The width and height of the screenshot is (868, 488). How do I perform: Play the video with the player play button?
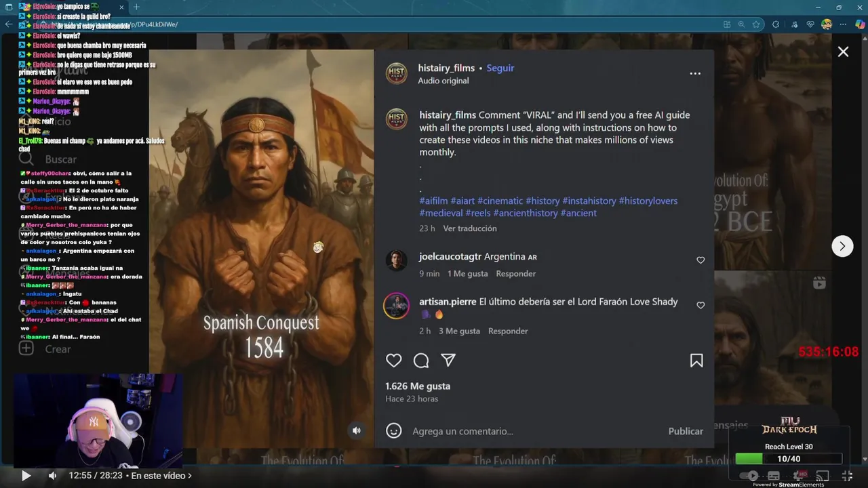(26, 476)
